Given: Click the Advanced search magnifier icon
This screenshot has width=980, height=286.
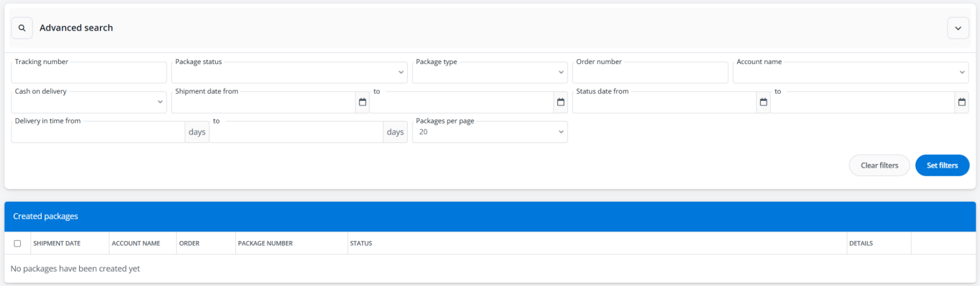Looking at the screenshot, I should click(x=22, y=28).
